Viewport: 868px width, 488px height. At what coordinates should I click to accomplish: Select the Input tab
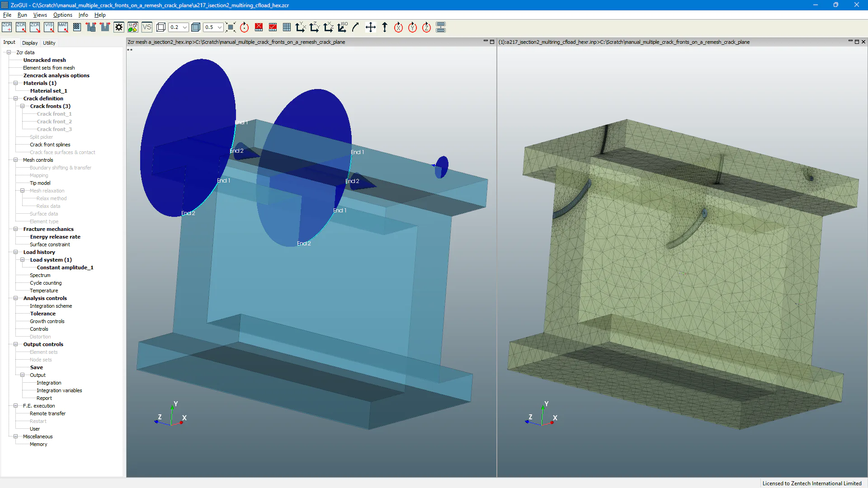(x=9, y=42)
